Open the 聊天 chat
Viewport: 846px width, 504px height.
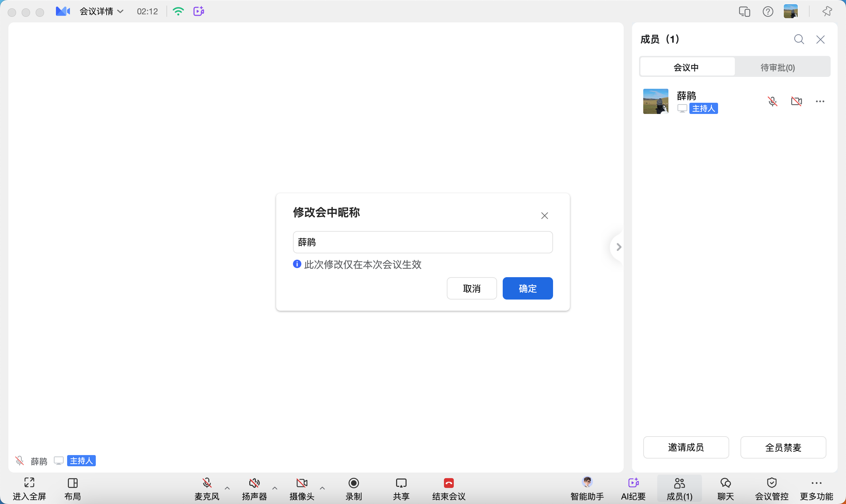point(726,489)
